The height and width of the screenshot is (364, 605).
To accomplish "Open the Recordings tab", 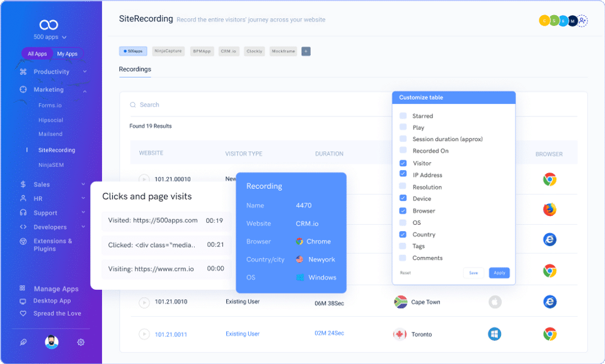I will [135, 69].
